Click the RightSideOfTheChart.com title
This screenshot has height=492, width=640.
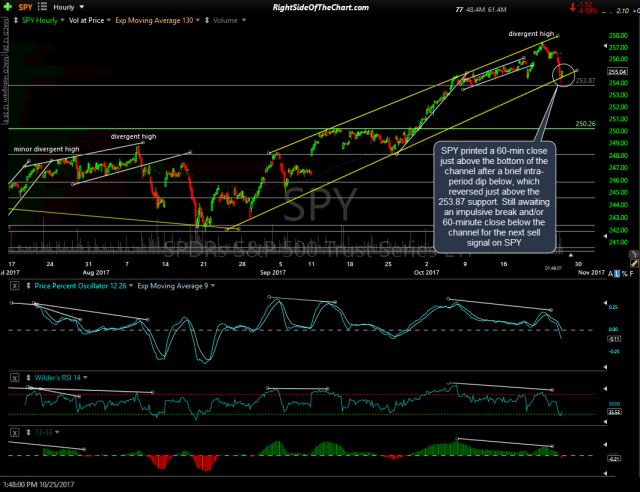(320, 7)
